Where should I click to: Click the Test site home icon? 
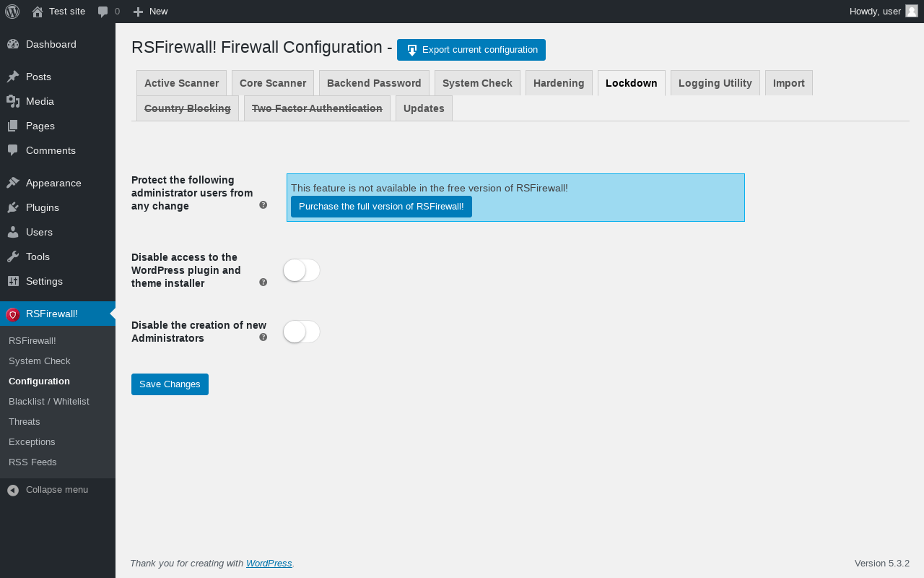tap(38, 12)
